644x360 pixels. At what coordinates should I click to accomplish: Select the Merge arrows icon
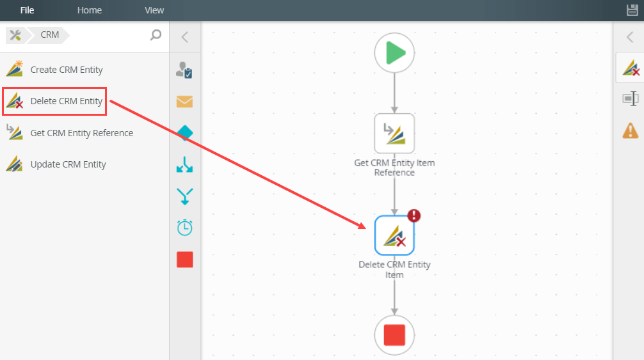point(184,196)
